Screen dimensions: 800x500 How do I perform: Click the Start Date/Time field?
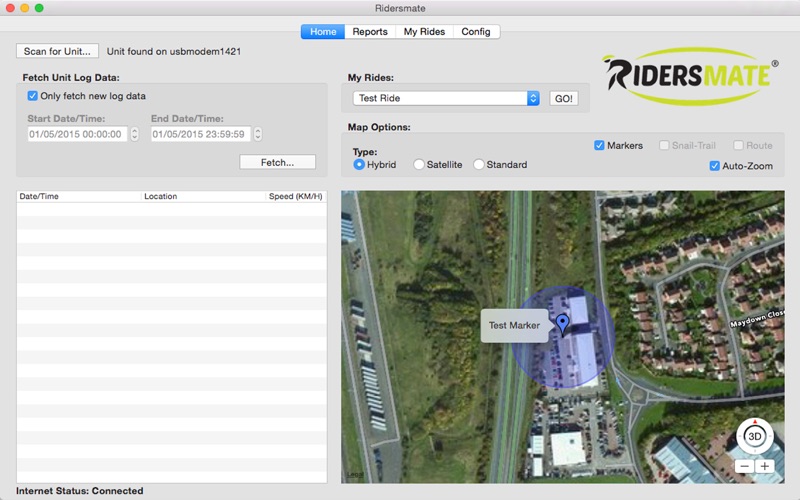tap(77, 134)
